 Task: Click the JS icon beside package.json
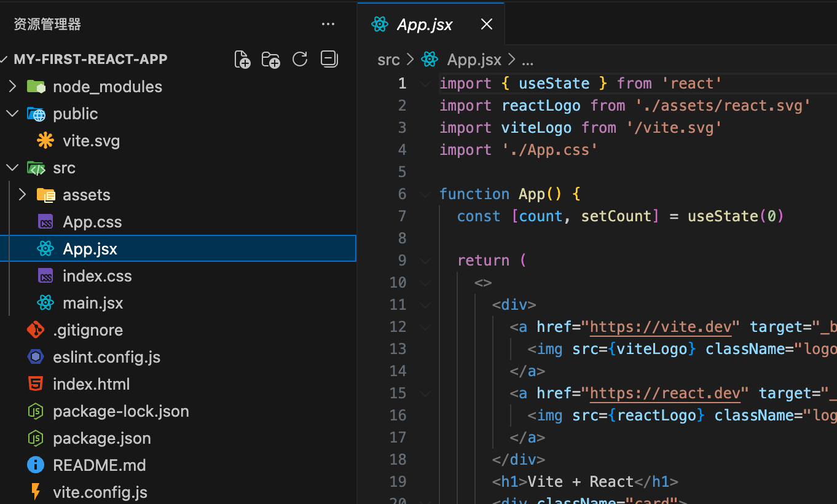pyautogui.click(x=36, y=438)
